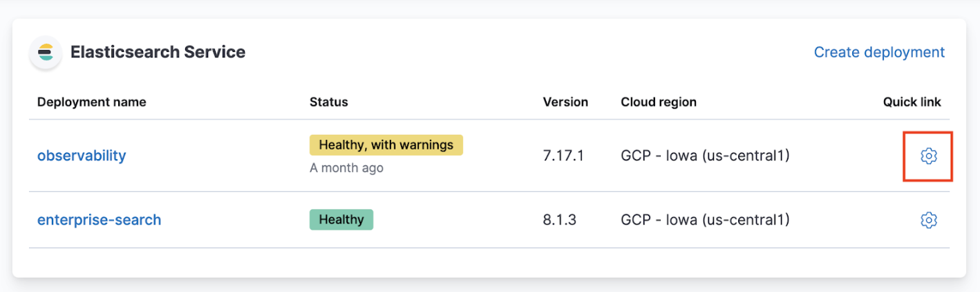Click the Healthy, with warnings badge
The image size is (980, 292).
[386, 145]
